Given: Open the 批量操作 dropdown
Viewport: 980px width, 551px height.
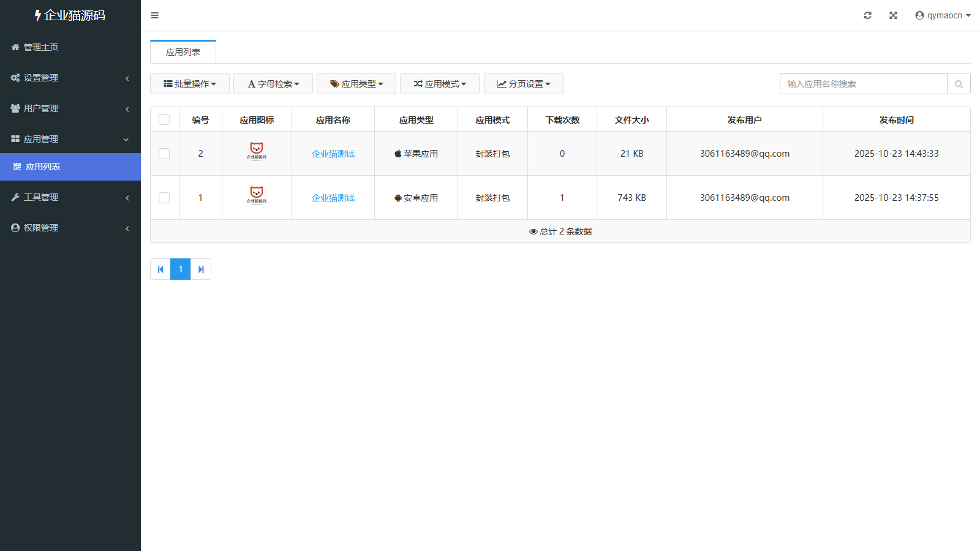Looking at the screenshot, I should (190, 84).
